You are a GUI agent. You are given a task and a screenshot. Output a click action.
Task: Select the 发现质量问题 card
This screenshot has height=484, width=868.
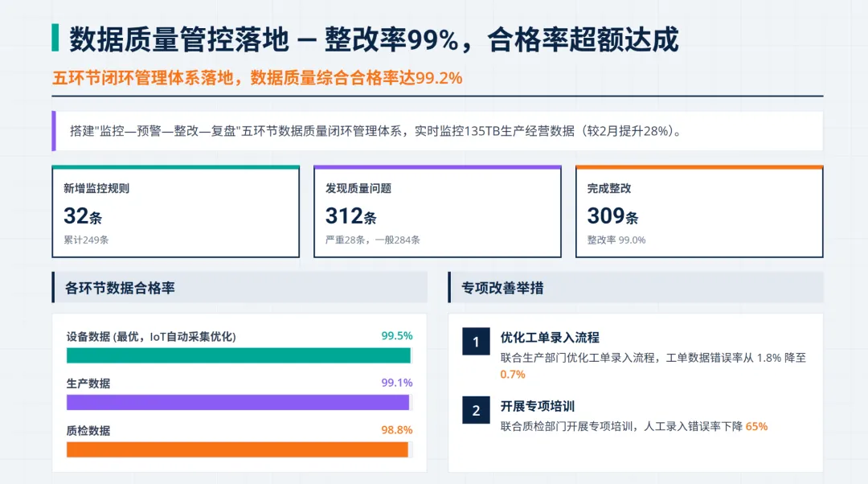click(x=437, y=212)
